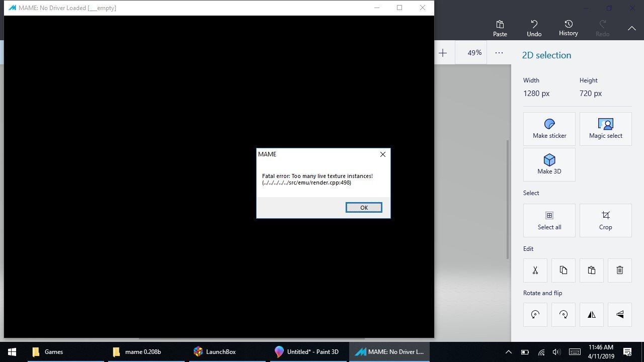This screenshot has width=644, height=362.
Task: Click MAME No Driver Loaded taskbar item
Action: 389,352
